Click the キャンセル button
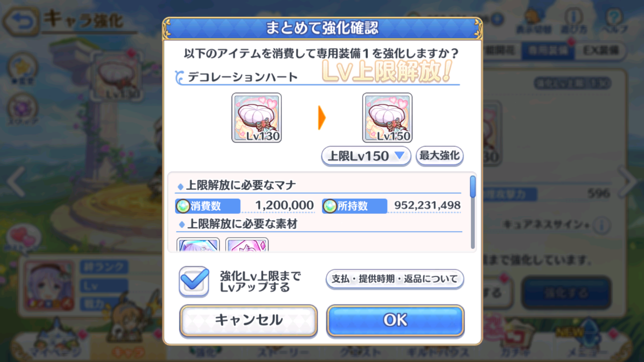The image size is (644, 362). click(249, 320)
